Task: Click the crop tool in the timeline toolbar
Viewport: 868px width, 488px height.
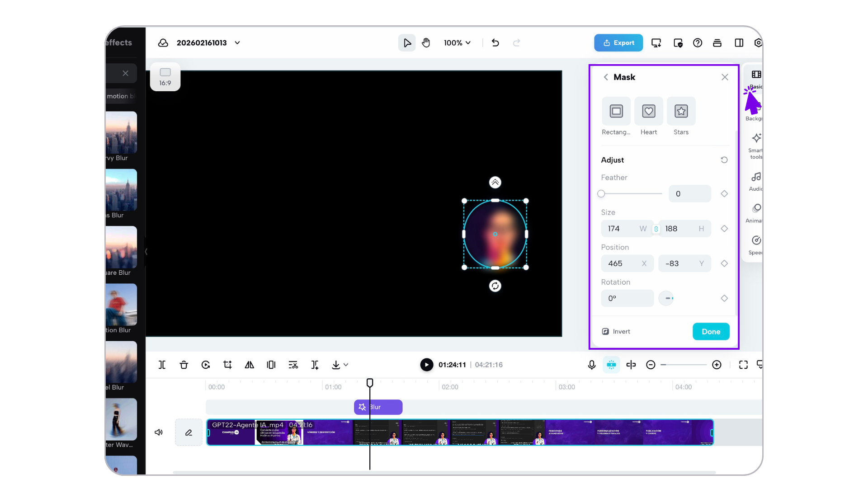Action: (227, 365)
